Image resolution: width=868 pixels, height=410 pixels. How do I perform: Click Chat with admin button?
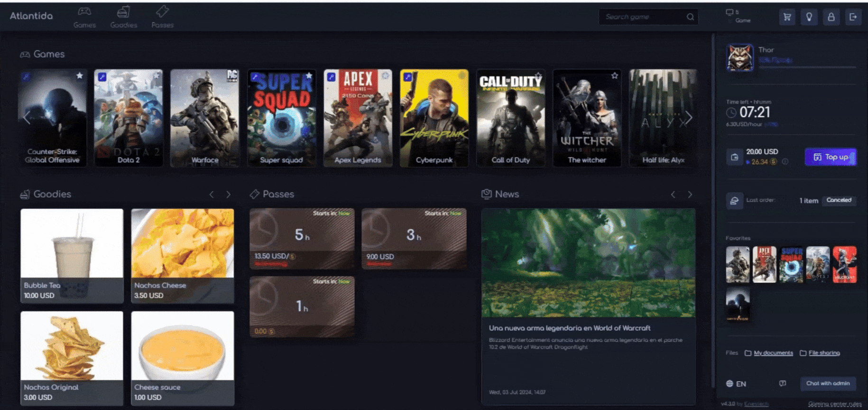[x=828, y=383]
